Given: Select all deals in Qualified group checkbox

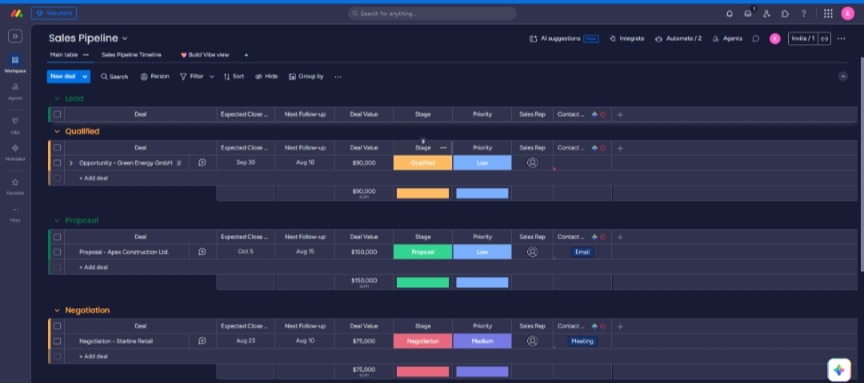Looking at the screenshot, I should 57,148.
